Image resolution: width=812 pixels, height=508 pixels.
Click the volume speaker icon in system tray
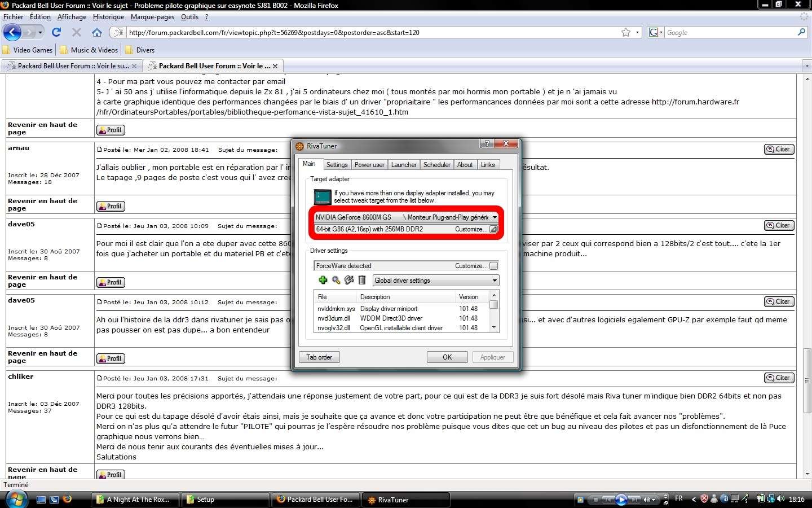point(780,499)
